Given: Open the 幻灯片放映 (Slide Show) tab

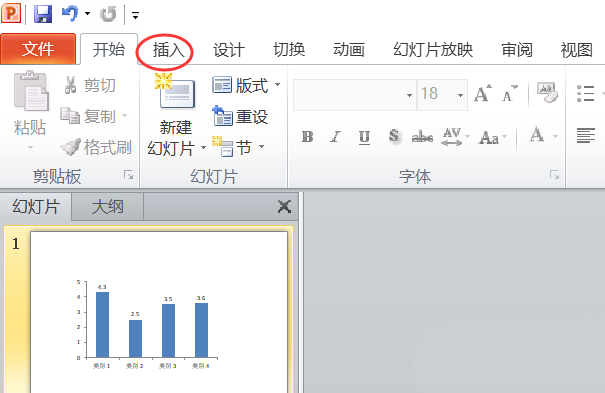Looking at the screenshot, I should (433, 50).
